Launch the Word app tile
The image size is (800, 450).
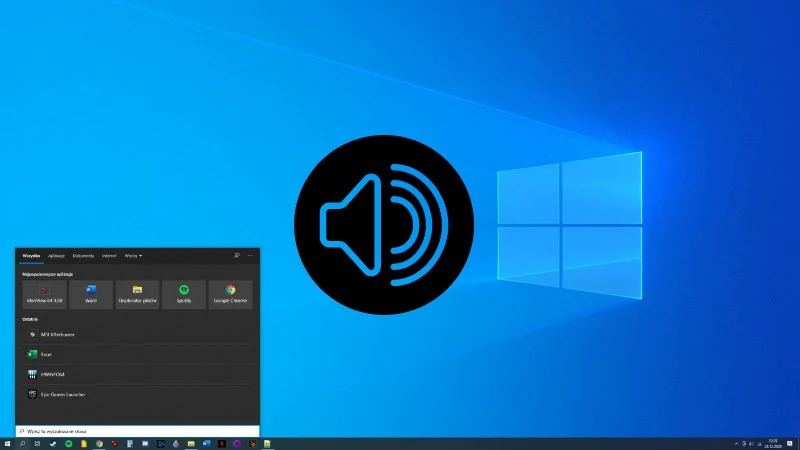(x=91, y=294)
